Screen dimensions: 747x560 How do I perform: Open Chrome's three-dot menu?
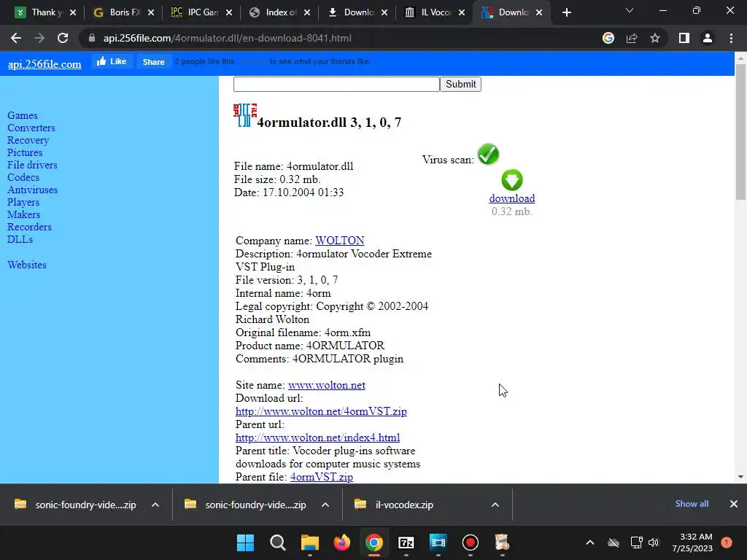(731, 38)
